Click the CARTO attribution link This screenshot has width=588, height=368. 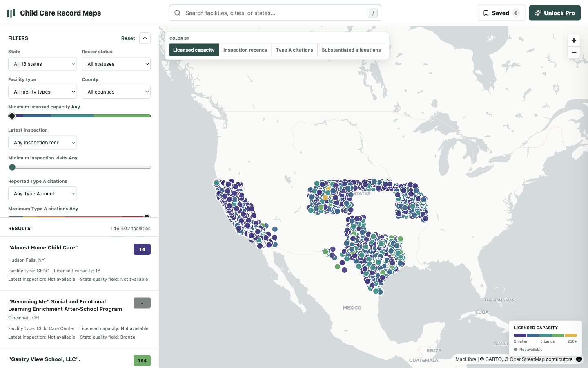coord(494,359)
